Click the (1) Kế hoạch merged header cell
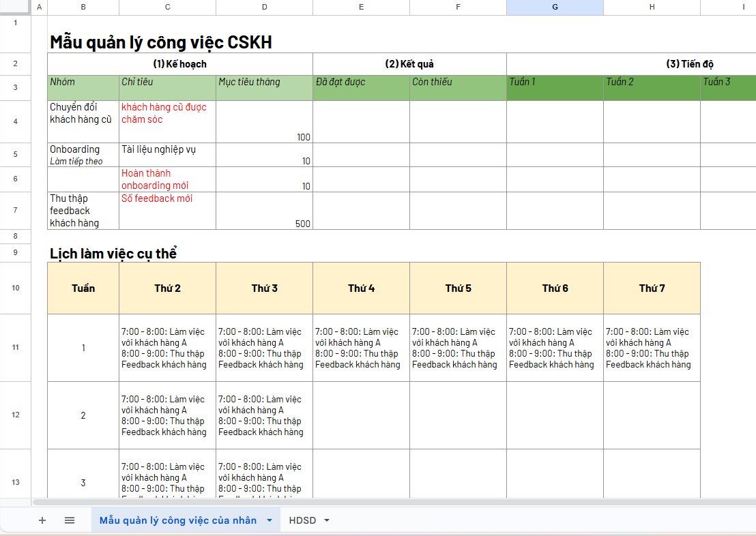The image size is (756, 536). click(179, 64)
